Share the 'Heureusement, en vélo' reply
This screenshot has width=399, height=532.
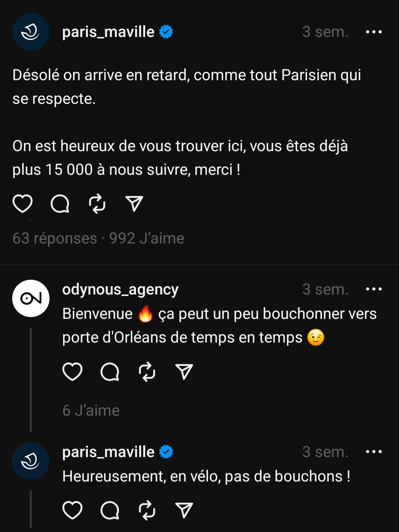[184, 510]
